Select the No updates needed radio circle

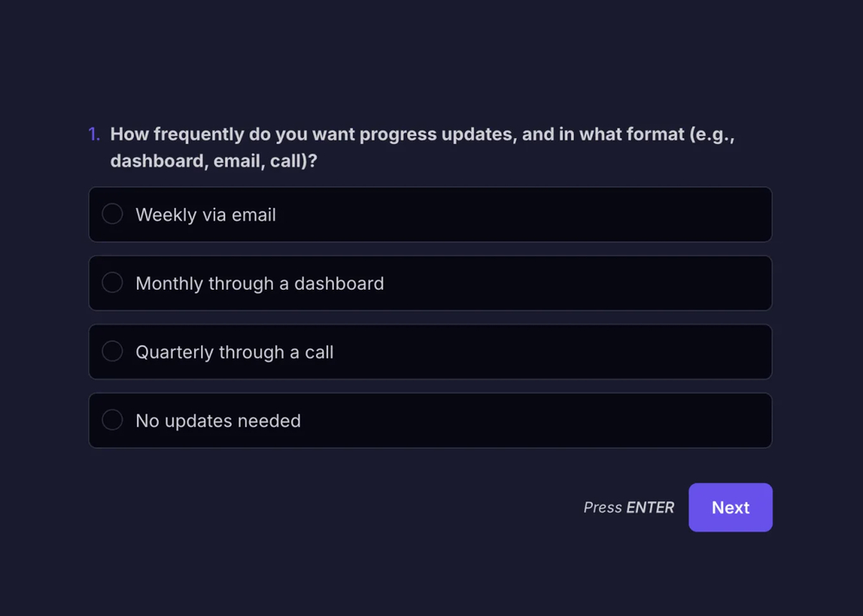[112, 420]
